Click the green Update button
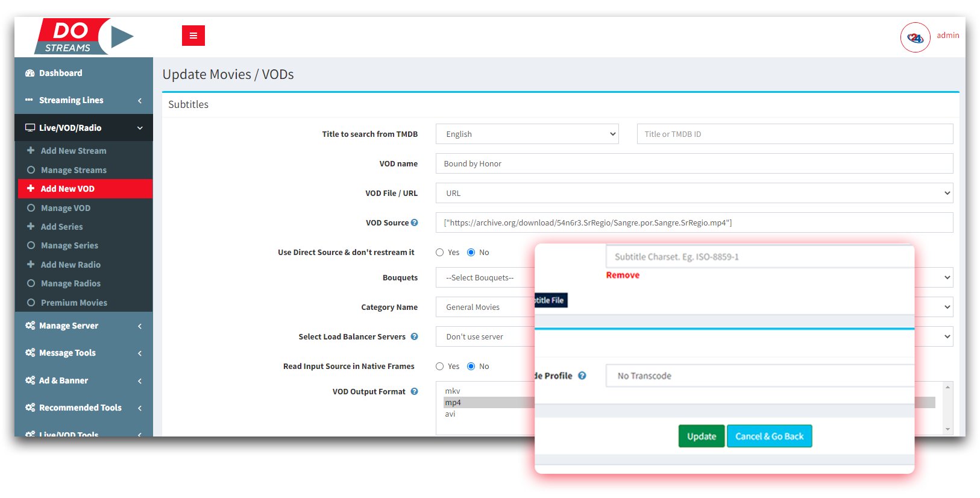This screenshot has height=498, width=980. (x=702, y=436)
